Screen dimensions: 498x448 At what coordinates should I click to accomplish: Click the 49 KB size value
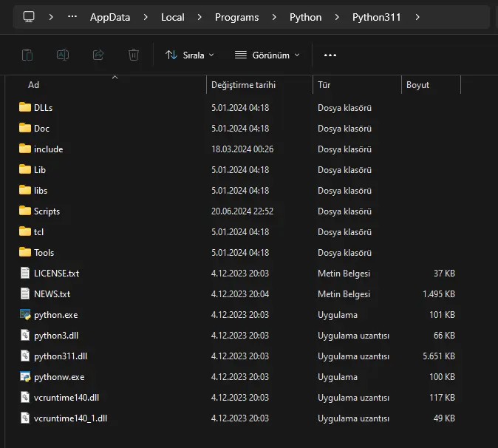[444, 418]
